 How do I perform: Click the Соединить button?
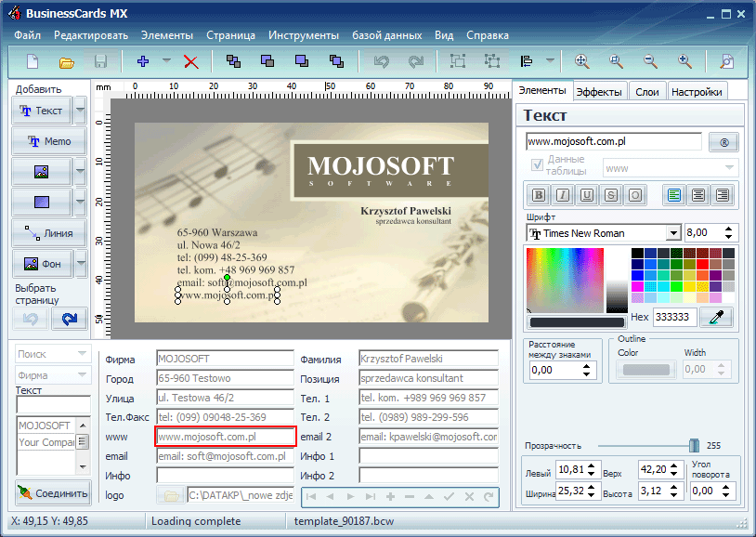coord(53,493)
